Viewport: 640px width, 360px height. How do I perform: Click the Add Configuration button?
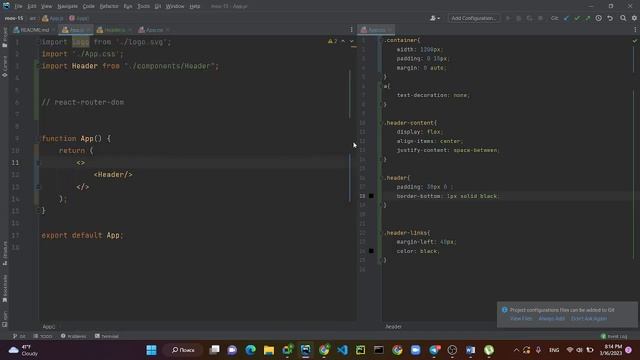[x=473, y=18]
